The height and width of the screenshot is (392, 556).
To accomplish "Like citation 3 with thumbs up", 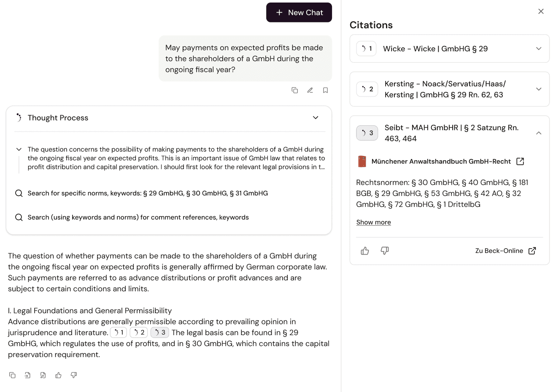I will 365,251.
